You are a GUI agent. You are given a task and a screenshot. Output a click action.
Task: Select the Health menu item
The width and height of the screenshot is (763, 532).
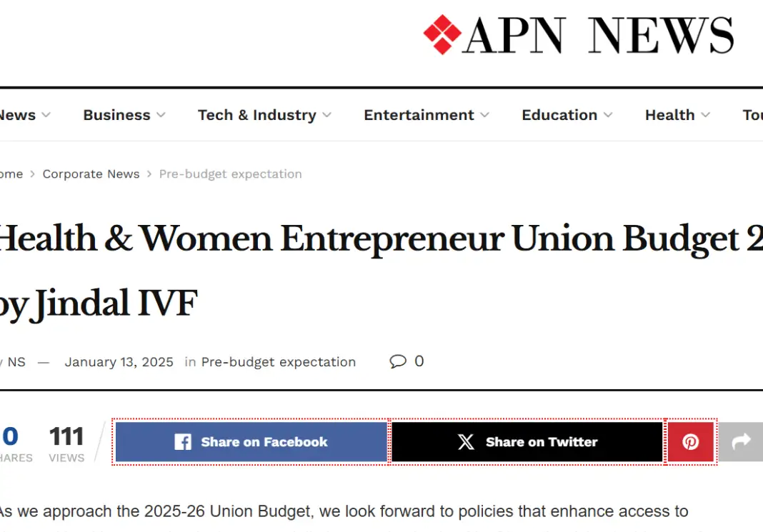tap(670, 115)
